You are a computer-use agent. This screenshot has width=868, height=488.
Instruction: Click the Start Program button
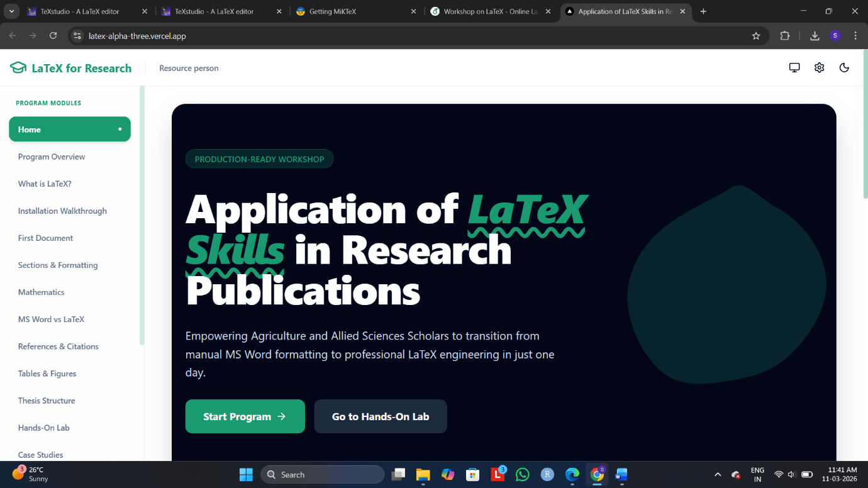(245, 416)
